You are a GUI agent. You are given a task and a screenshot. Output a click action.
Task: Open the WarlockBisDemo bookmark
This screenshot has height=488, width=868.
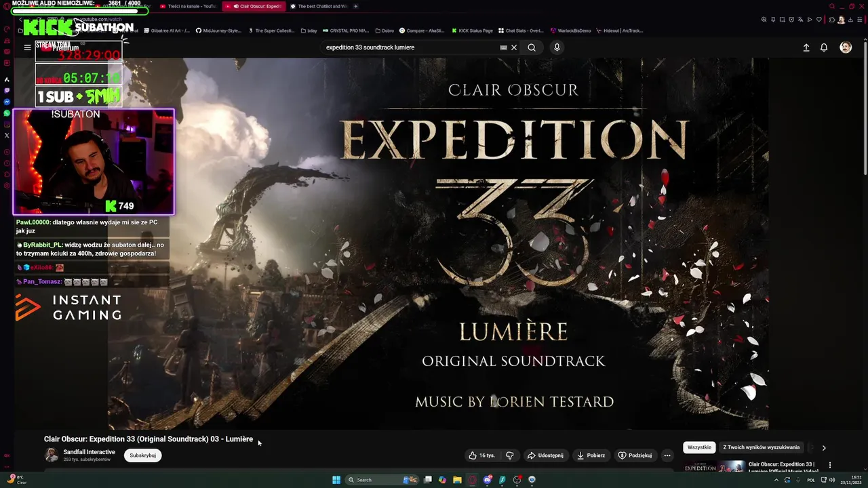pos(570,30)
